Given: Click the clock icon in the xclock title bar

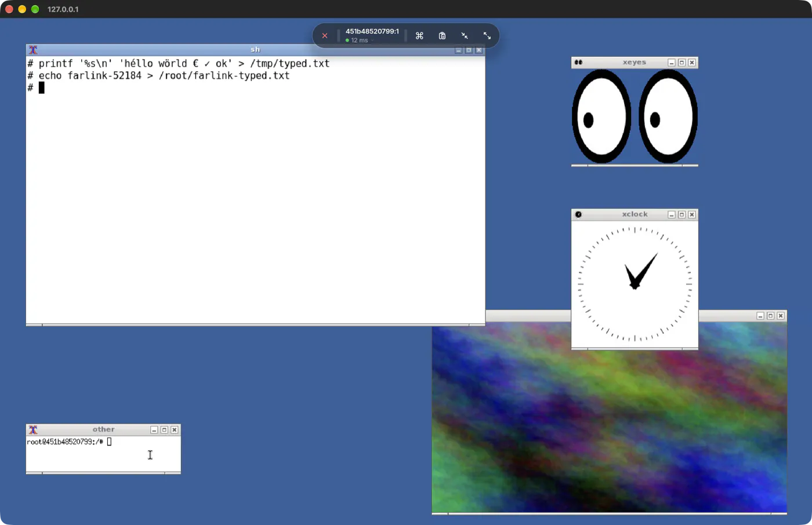Looking at the screenshot, I should point(578,214).
